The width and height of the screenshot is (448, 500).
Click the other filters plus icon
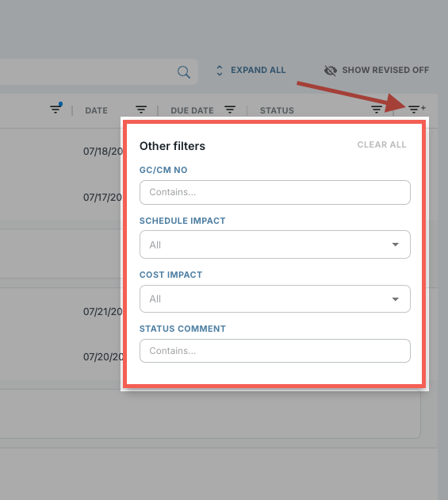[417, 109]
